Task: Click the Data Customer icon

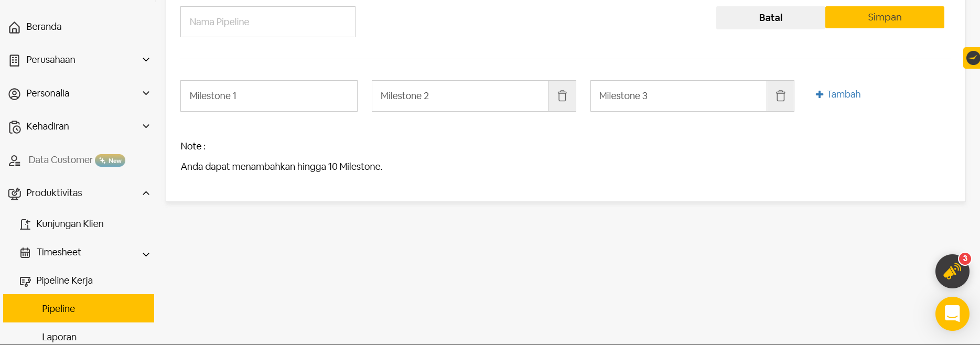Action: point(15,161)
